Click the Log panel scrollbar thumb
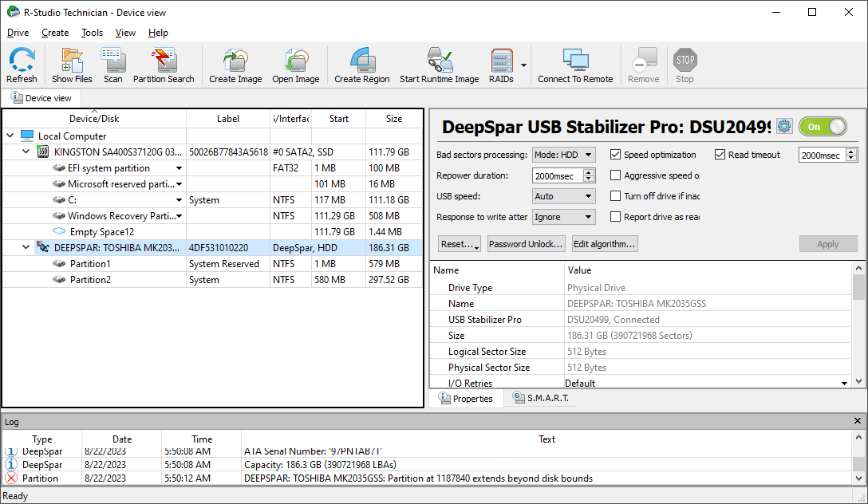 pyautogui.click(x=858, y=463)
